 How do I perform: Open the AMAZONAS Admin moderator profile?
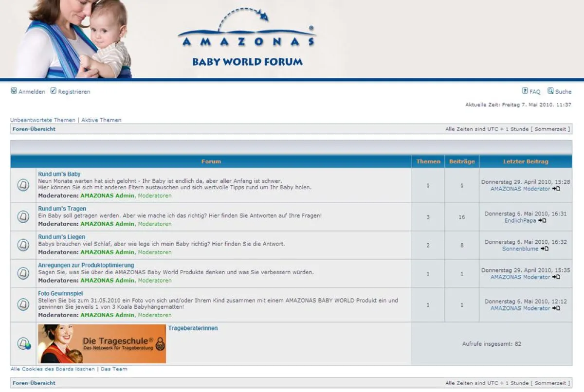point(107,196)
